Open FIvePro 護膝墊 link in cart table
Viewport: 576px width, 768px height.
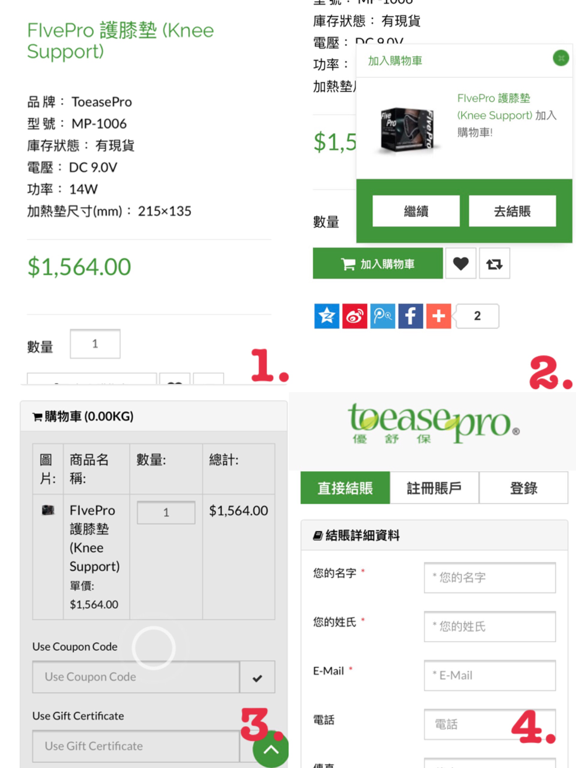click(95, 538)
